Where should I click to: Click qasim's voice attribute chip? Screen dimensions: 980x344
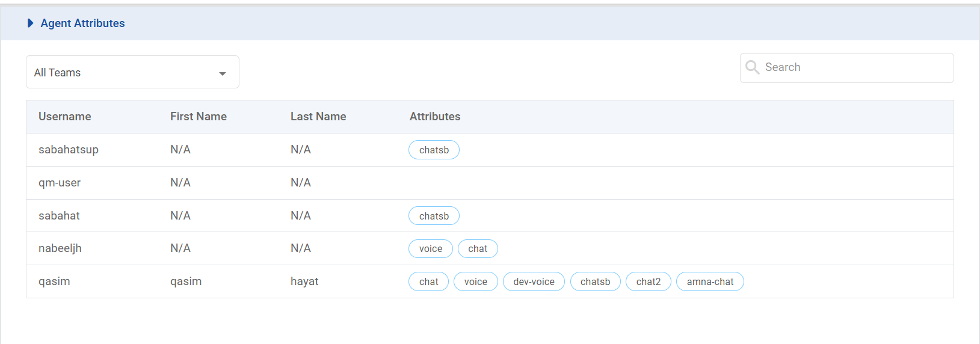[476, 281]
